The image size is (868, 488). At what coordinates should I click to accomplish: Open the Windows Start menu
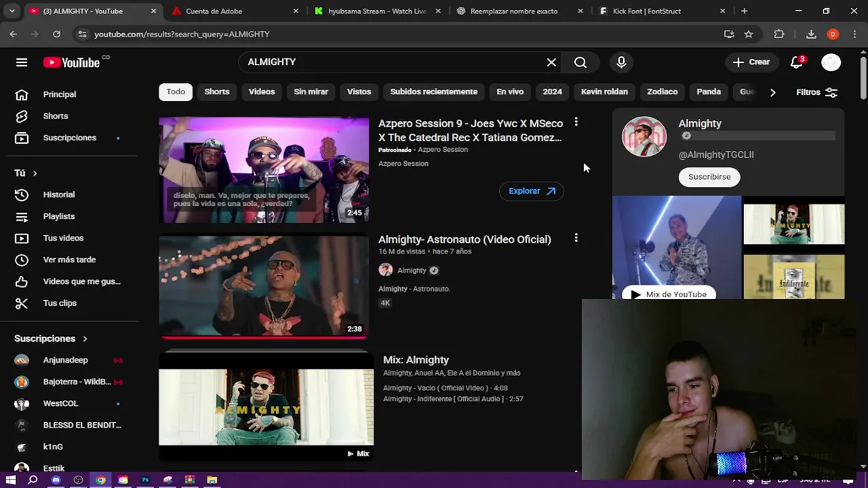tap(11, 480)
